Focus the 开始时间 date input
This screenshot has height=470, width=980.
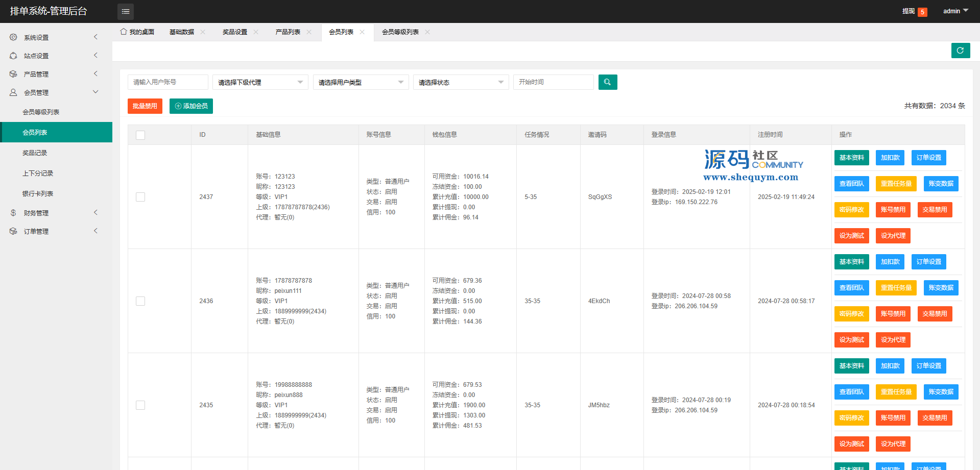[554, 82]
